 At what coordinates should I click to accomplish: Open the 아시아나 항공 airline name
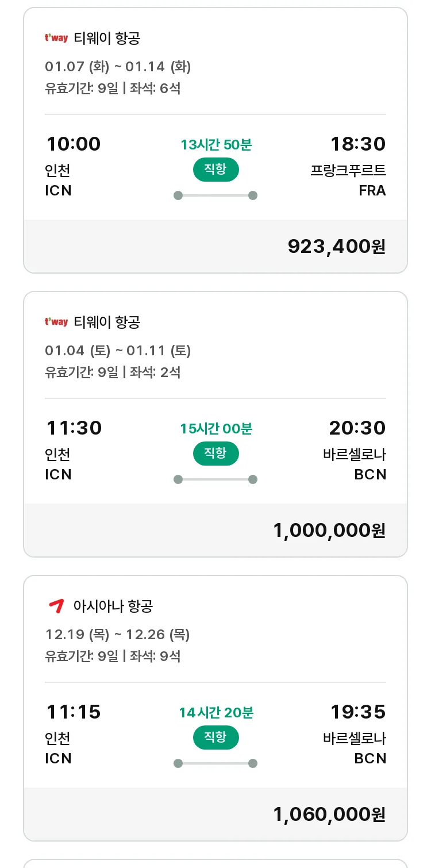[x=113, y=606]
